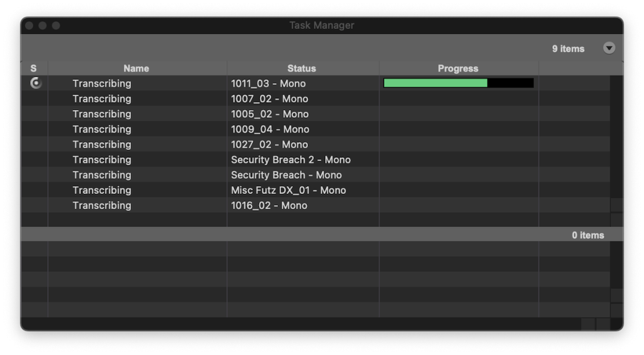The height and width of the screenshot is (355, 644).
Task: Click the S column header
Action: [x=33, y=69]
